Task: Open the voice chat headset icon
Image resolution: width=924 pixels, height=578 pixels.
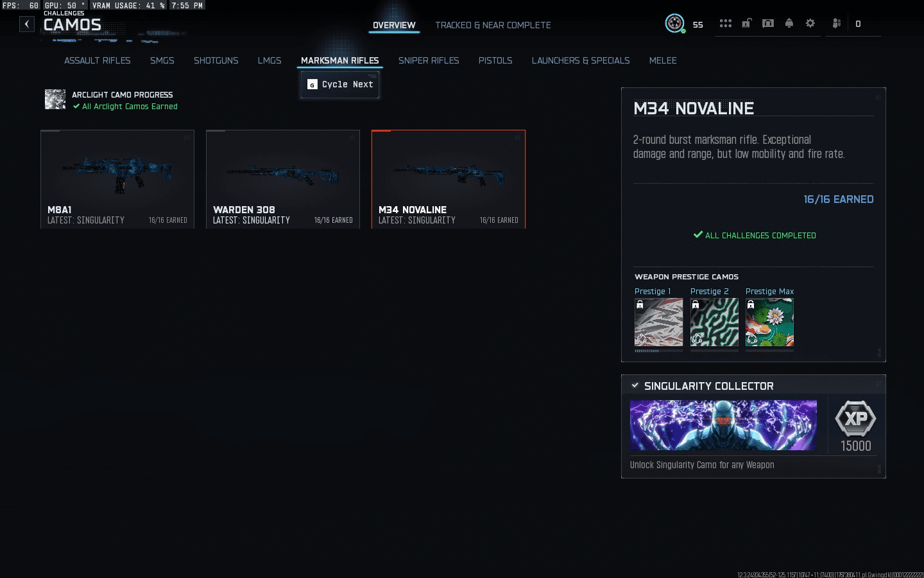Action: 767,24
